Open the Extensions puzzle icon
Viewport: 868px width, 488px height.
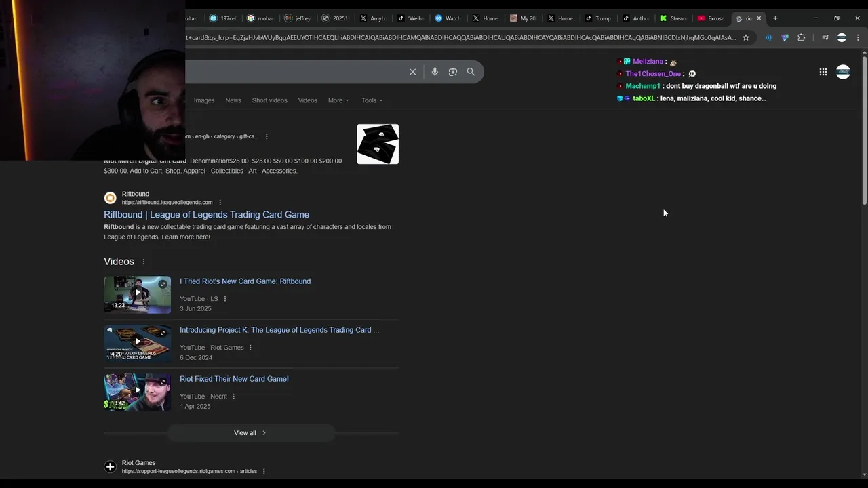pyautogui.click(x=801, y=37)
